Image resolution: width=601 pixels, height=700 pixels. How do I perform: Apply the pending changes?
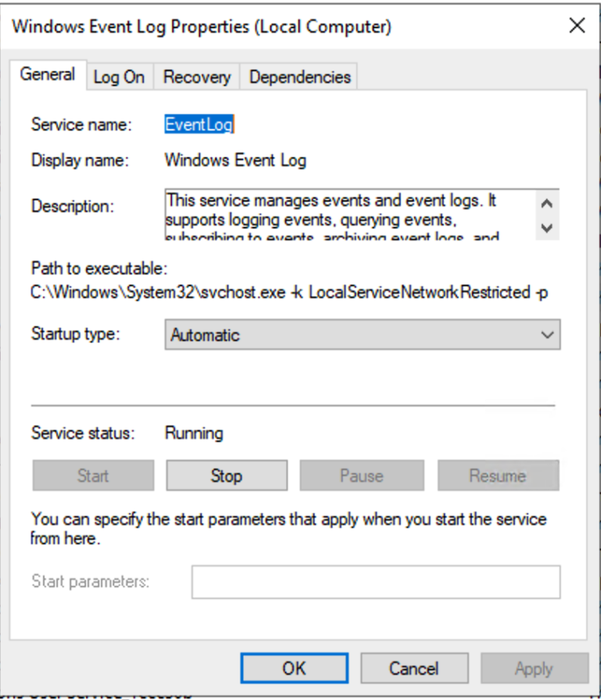534,667
